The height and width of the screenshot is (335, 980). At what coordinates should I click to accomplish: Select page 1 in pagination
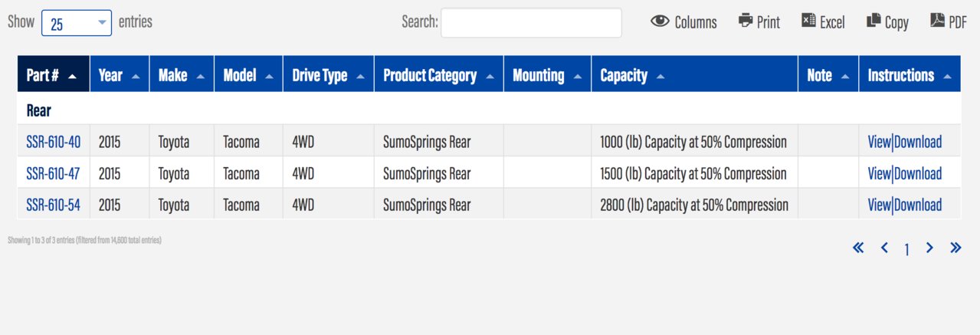pos(907,249)
